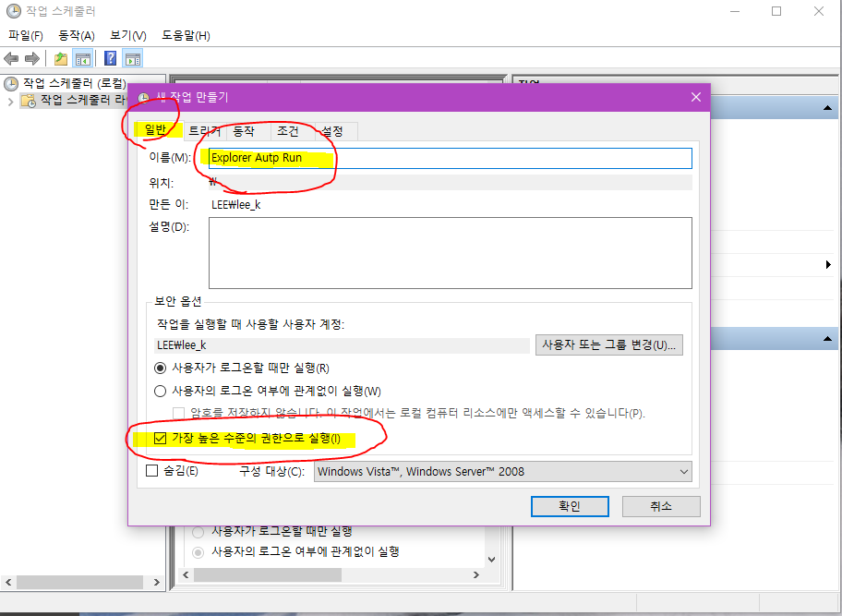Toggle the console tree pane icon

point(80,57)
